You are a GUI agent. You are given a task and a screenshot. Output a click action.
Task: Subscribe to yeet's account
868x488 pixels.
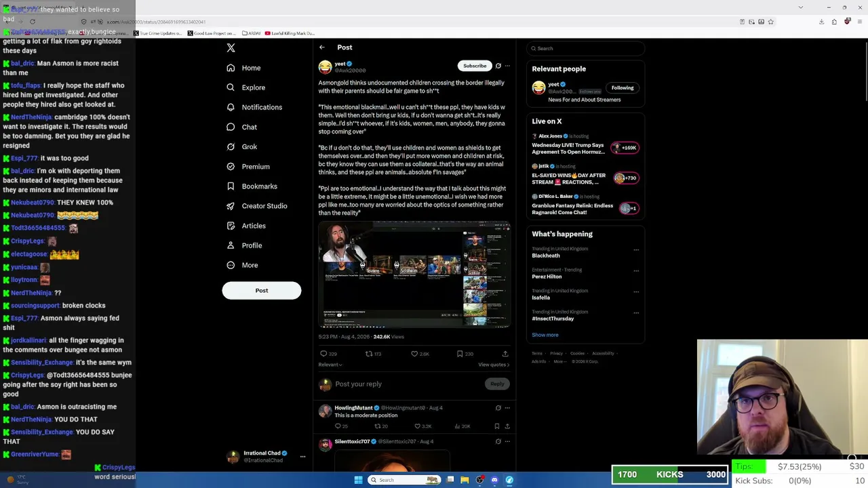coord(475,66)
